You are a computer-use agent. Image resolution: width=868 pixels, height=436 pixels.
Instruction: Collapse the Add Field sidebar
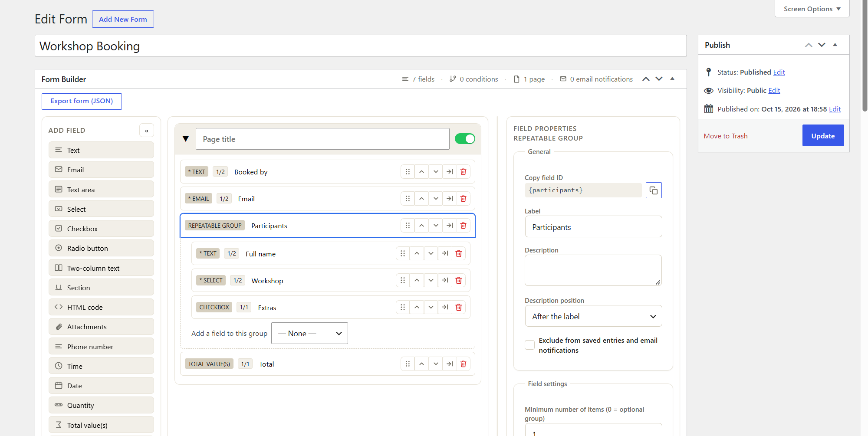(x=147, y=131)
